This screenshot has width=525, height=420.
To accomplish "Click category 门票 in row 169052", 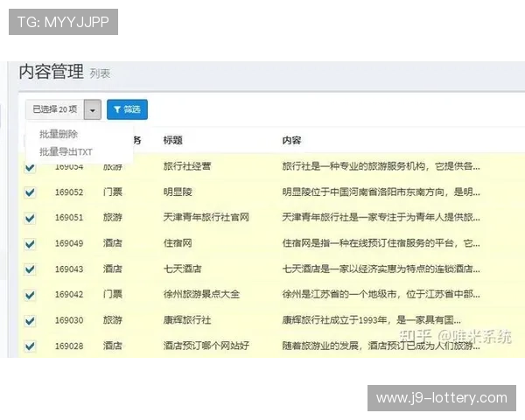I will tap(113, 192).
